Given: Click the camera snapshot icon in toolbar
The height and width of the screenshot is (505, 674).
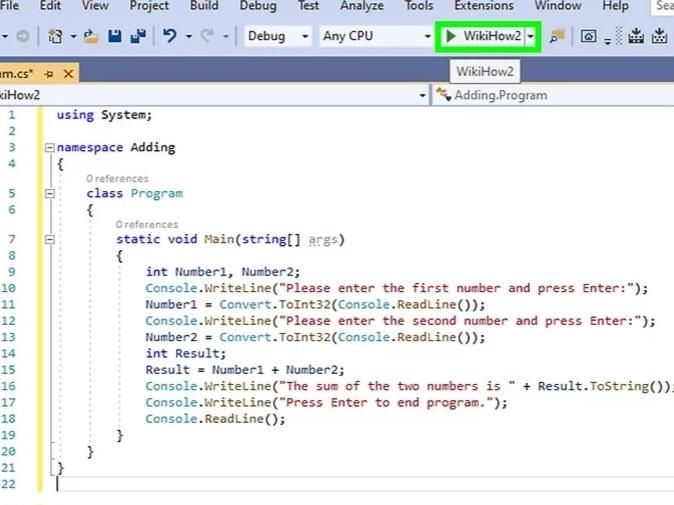Looking at the screenshot, I should (589, 36).
